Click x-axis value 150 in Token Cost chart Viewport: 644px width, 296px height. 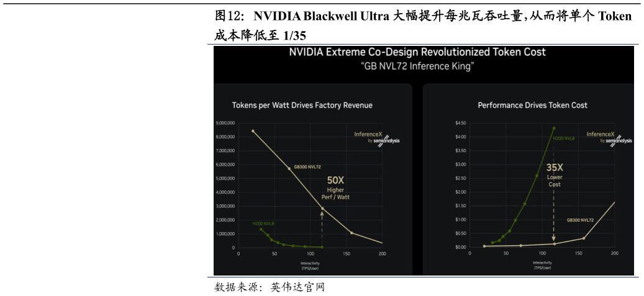pyautogui.click(x=578, y=254)
